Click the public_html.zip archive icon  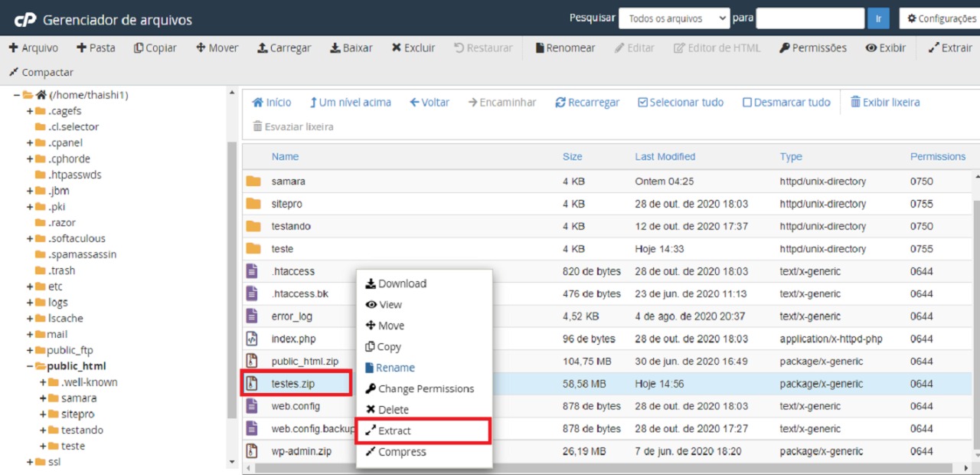(x=251, y=361)
